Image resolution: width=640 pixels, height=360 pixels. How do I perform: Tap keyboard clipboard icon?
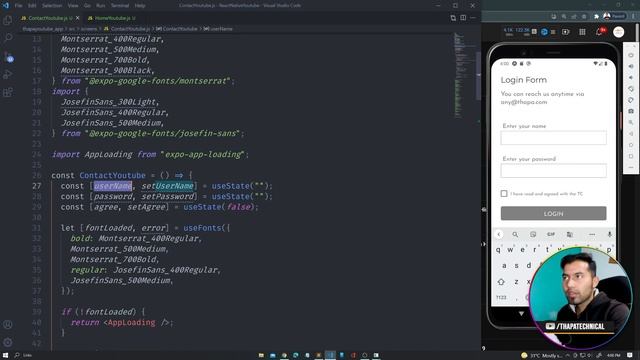569,234
